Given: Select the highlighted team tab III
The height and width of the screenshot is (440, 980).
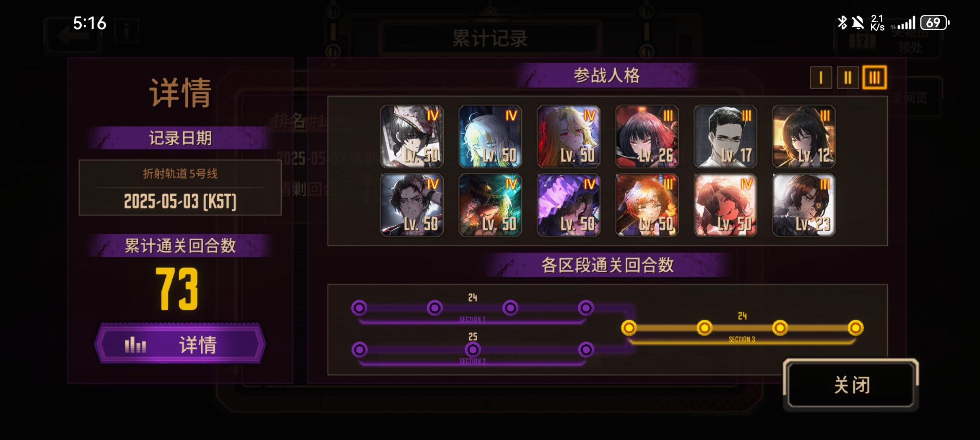Looking at the screenshot, I should point(875,78).
